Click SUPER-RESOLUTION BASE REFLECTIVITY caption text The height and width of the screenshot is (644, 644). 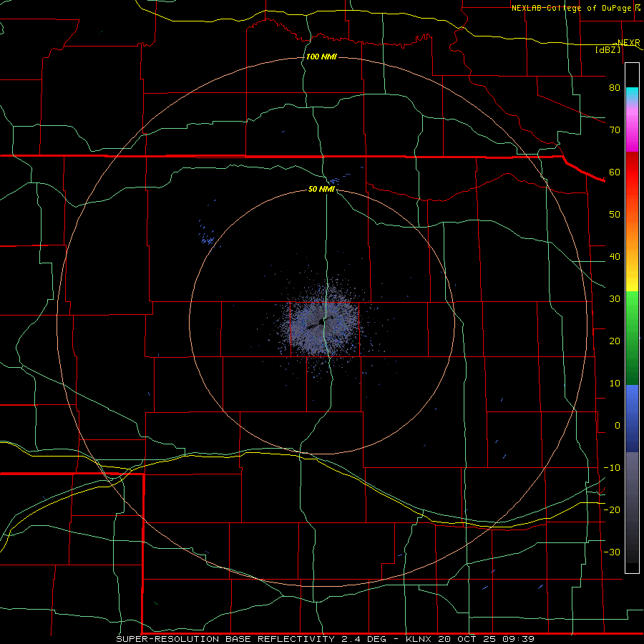click(x=225, y=639)
